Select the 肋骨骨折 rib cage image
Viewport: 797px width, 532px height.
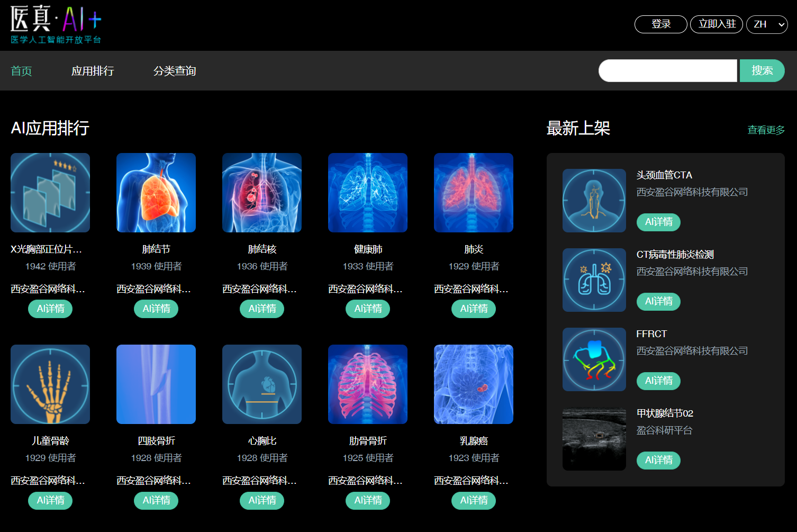click(x=368, y=384)
